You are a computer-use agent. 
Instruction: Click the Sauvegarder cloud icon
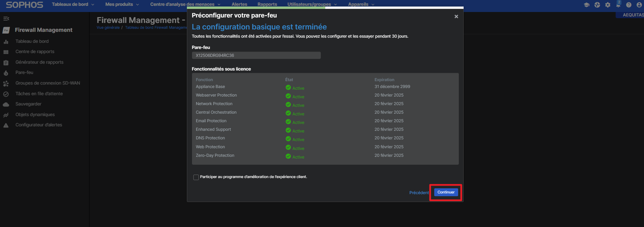coord(6,104)
